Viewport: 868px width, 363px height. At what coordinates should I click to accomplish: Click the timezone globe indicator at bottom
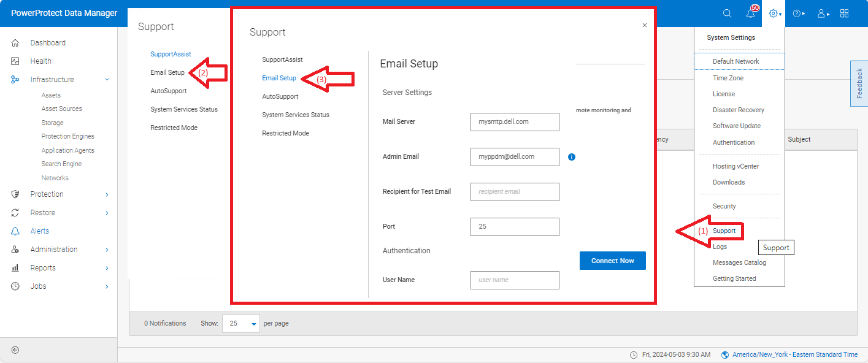click(724, 354)
